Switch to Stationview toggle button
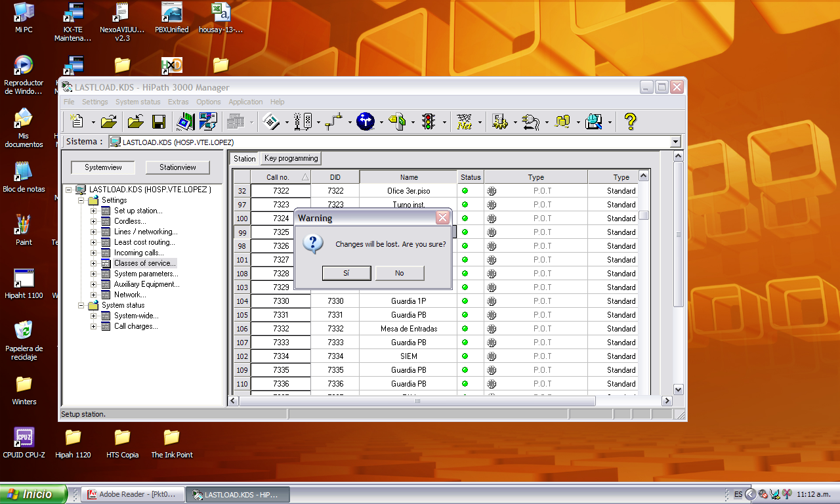 (x=178, y=167)
